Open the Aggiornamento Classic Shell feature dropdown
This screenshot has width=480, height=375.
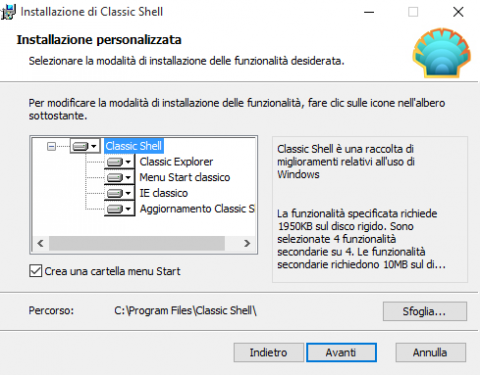119,209
